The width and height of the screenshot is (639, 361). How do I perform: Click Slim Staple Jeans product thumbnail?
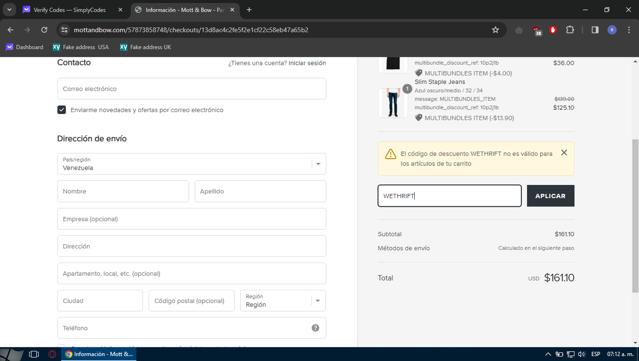(392, 103)
